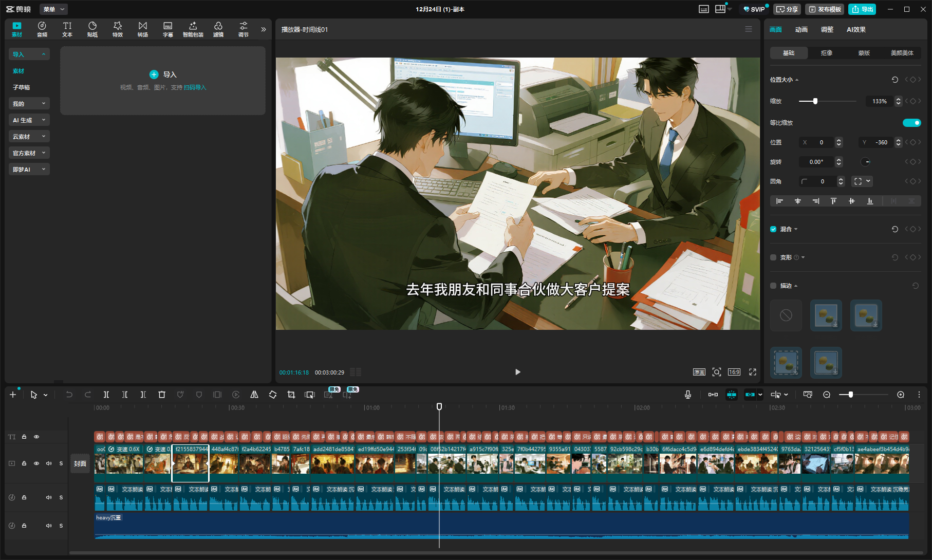Click the microphone record voiceover icon
This screenshot has width=932, height=560.
tap(687, 395)
